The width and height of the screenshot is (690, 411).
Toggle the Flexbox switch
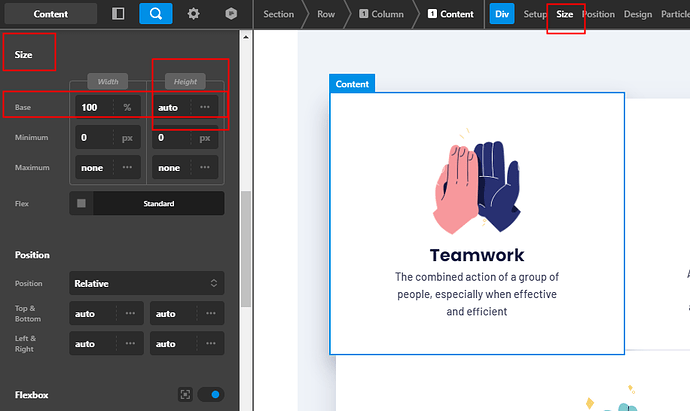pos(211,394)
